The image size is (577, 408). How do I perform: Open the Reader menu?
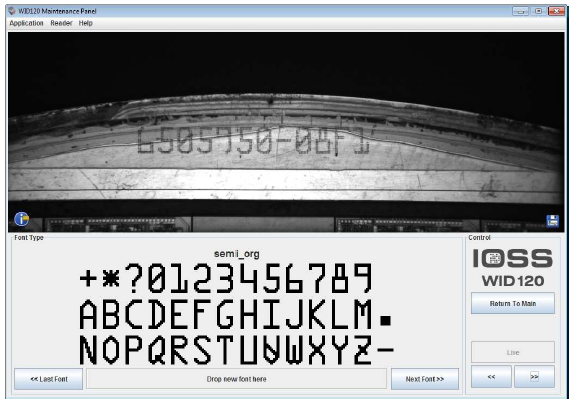[x=61, y=23]
